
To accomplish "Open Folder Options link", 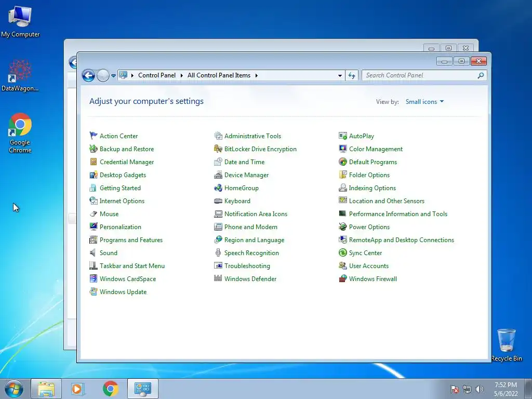I will pos(369,175).
